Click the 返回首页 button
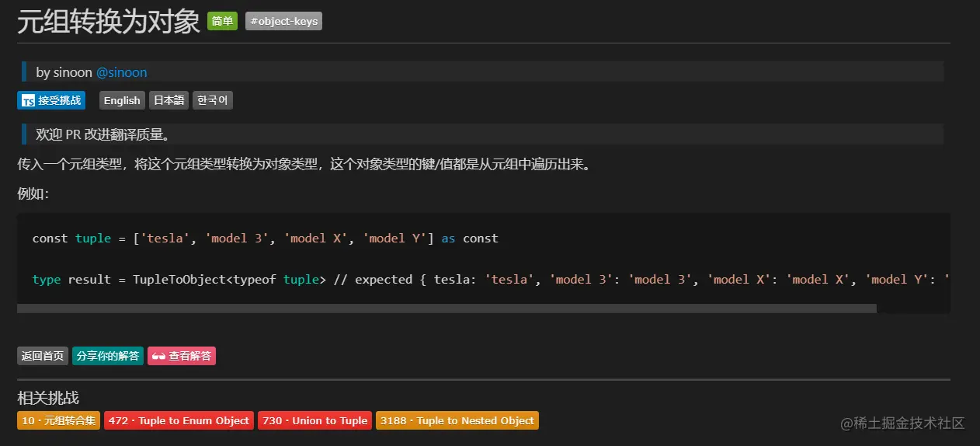The image size is (980, 446). point(43,356)
